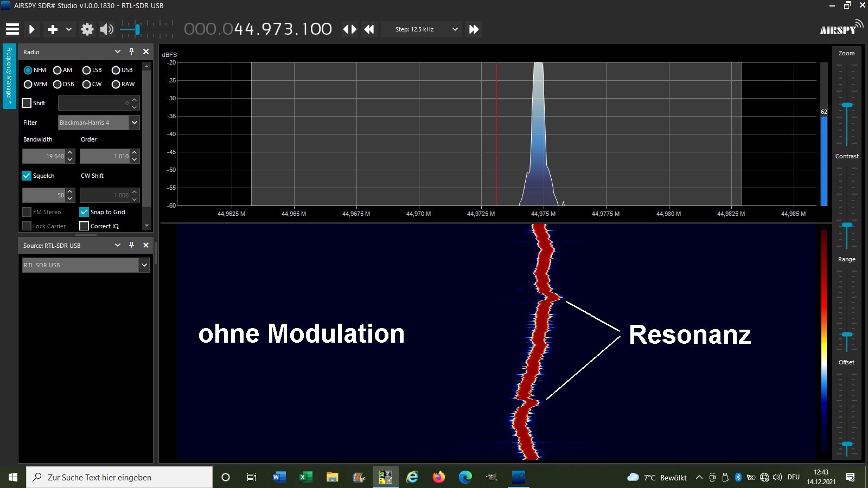Open the hamburger main menu
Image resolution: width=868 pixels, height=488 pixels.
pyautogui.click(x=12, y=29)
